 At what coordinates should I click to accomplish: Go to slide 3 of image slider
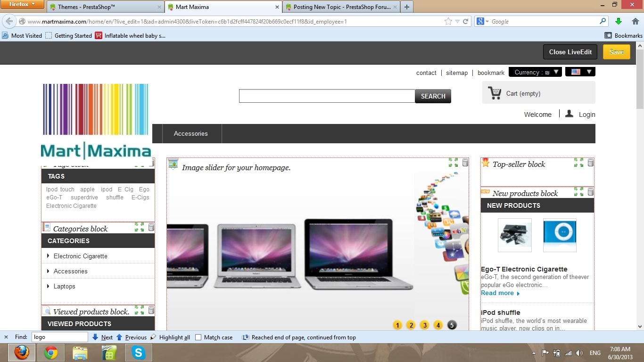click(x=425, y=325)
